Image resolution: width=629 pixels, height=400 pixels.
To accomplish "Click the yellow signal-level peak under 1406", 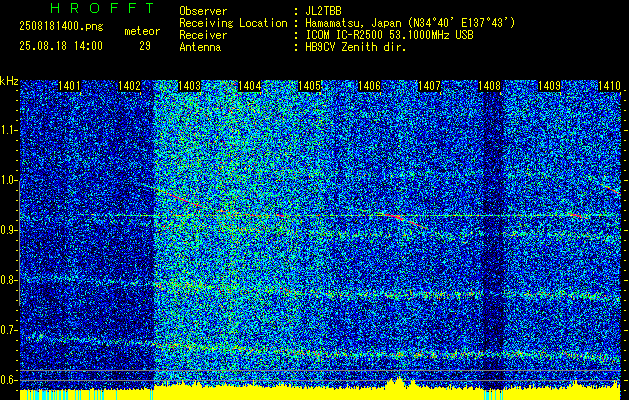I will [x=398, y=383].
